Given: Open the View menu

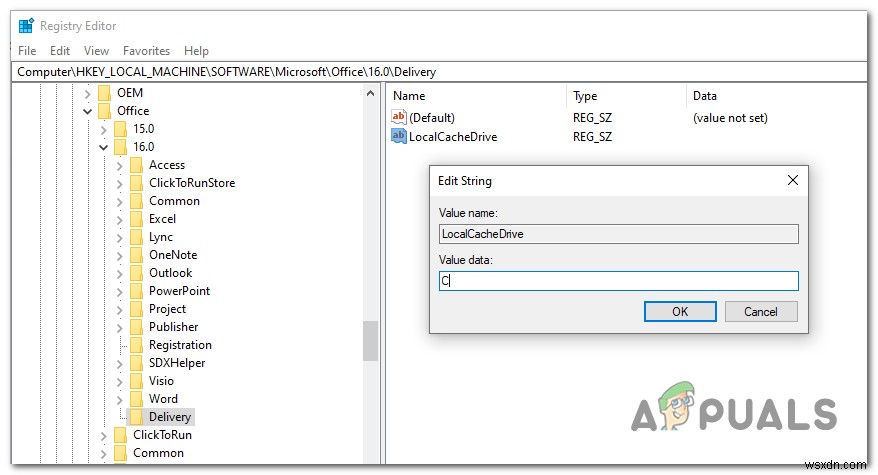Looking at the screenshot, I should 96,50.
